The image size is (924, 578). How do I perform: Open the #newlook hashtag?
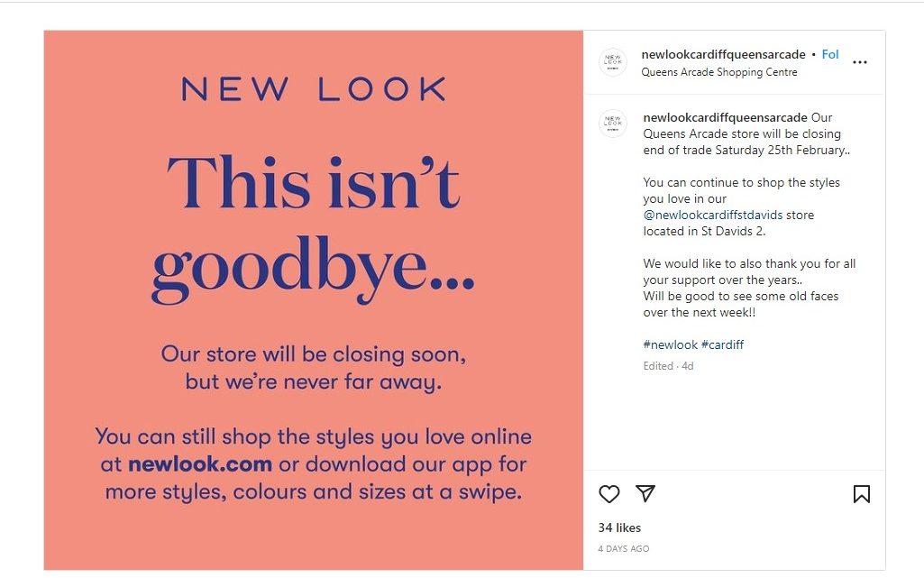[x=670, y=344]
